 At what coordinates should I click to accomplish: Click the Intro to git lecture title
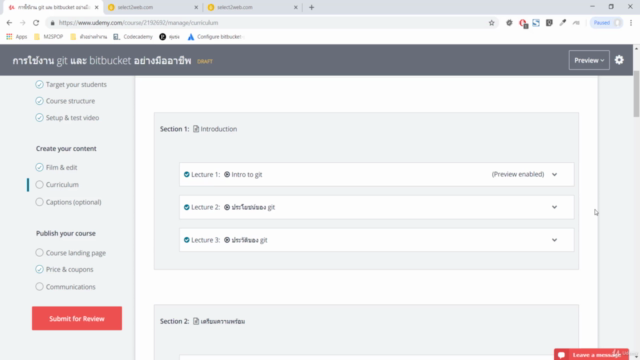[247, 174]
